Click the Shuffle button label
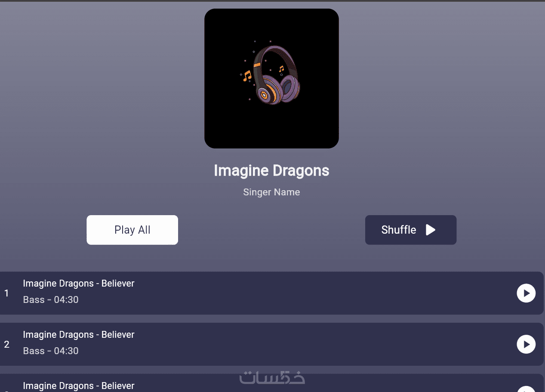 coord(399,230)
